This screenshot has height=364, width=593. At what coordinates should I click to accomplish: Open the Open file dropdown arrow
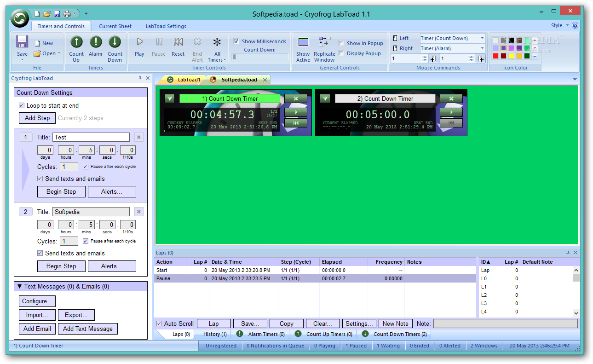(x=59, y=54)
